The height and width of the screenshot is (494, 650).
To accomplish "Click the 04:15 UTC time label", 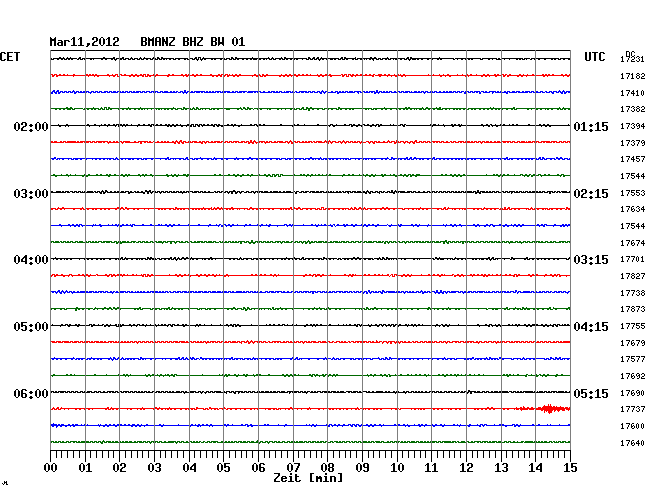I will [591, 327].
